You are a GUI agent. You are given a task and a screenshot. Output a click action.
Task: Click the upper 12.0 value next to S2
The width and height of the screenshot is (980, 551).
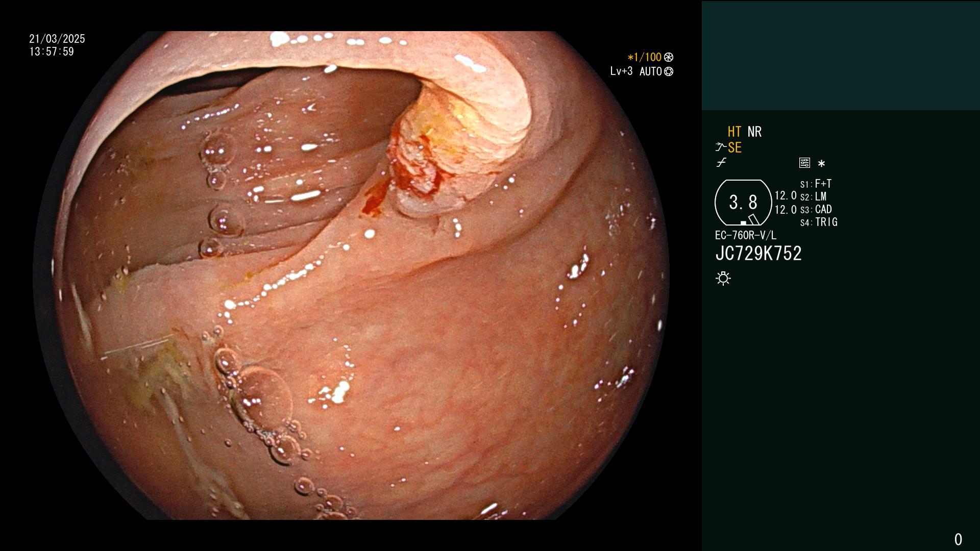786,195
